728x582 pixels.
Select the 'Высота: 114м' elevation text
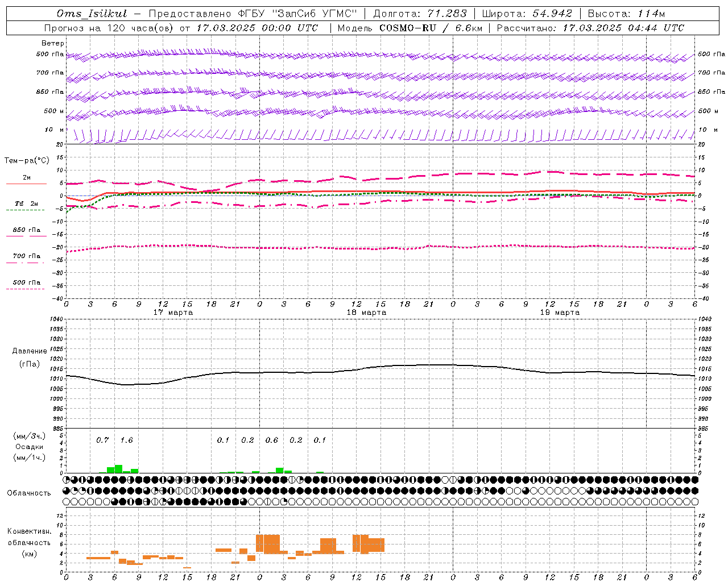tap(626, 14)
